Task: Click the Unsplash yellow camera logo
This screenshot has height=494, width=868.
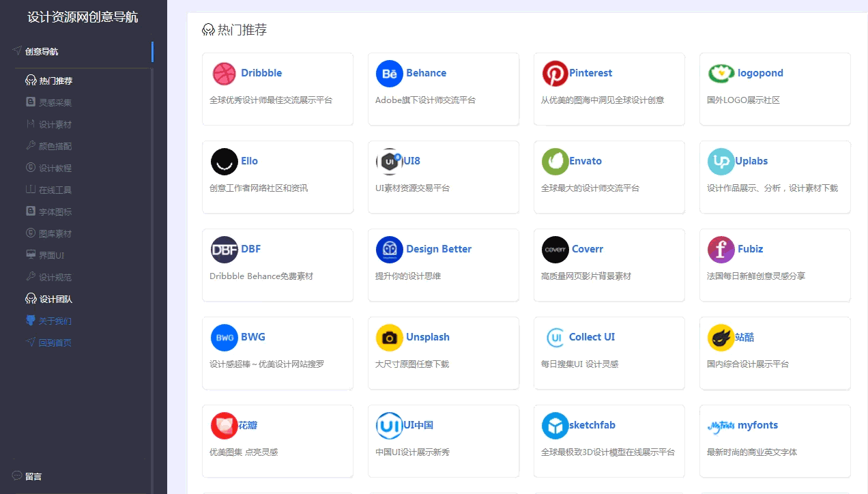Action: [x=390, y=338]
